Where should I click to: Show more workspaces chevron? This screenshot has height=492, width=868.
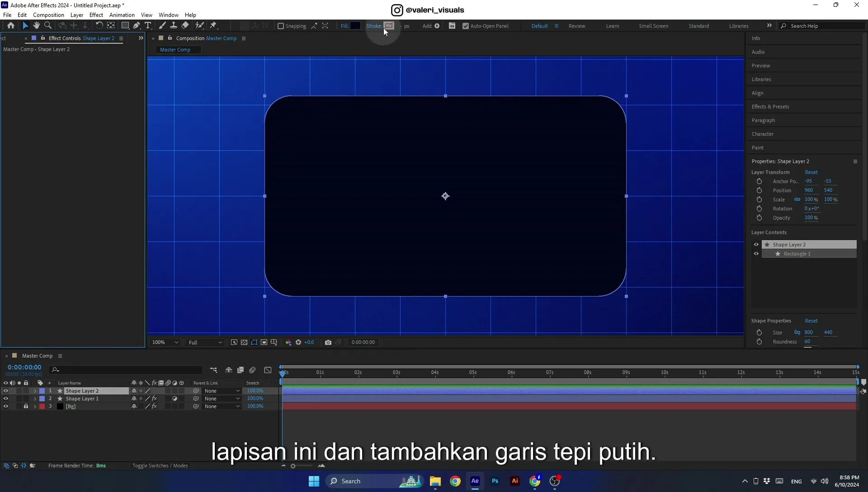769,25
